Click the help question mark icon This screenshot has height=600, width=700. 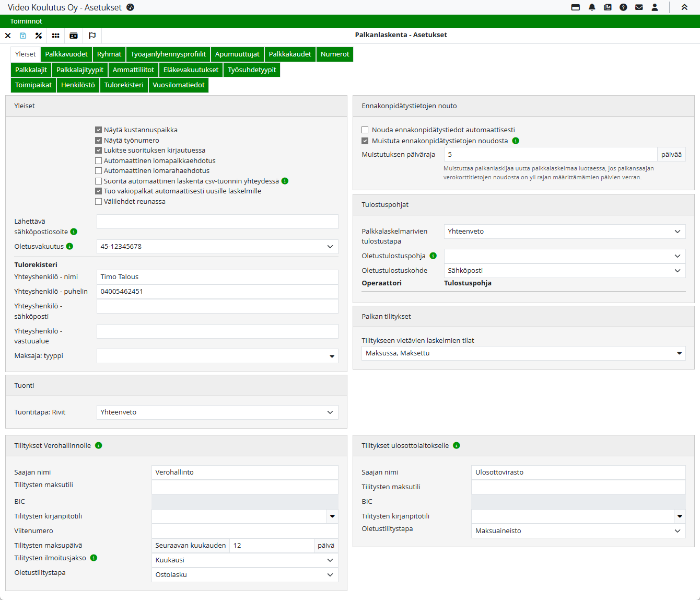(x=623, y=7)
